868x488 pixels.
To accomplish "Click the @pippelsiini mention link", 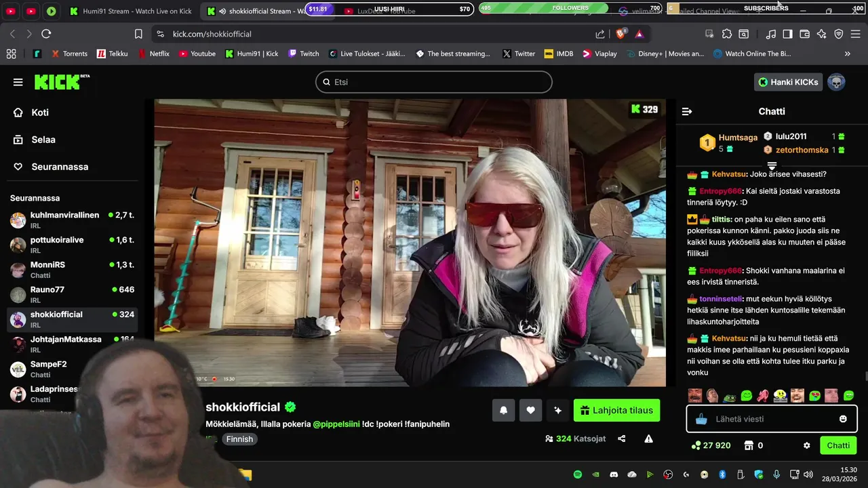I will tap(336, 424).
